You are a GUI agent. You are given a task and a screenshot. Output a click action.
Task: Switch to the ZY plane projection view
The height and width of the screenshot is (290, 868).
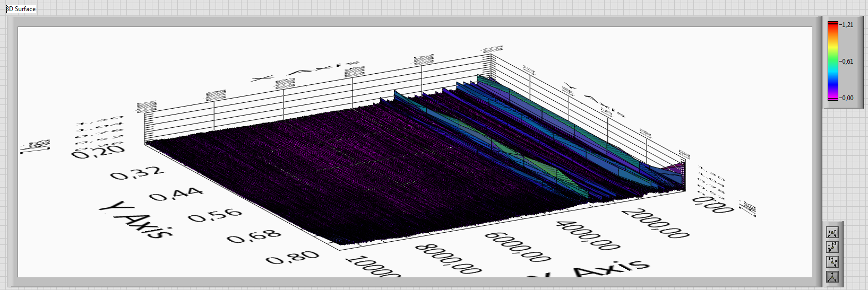coord(832,262)
